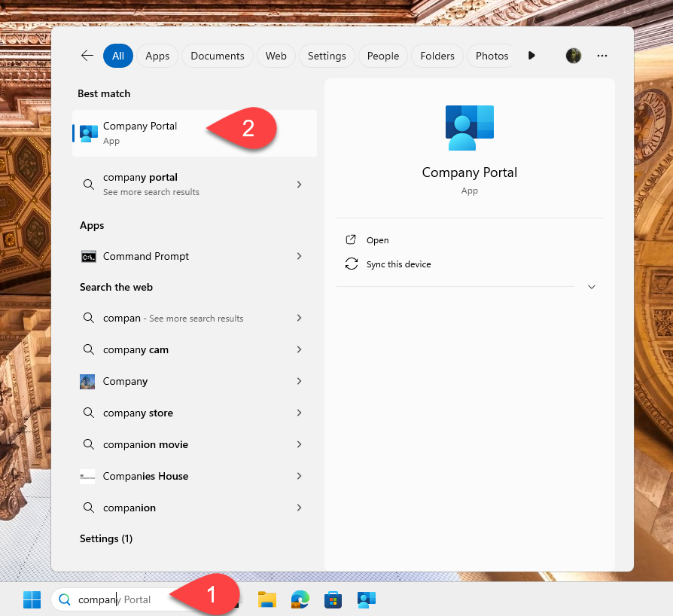Switch to the Settings filter tab
673x616 pixels.
(327, 56)
